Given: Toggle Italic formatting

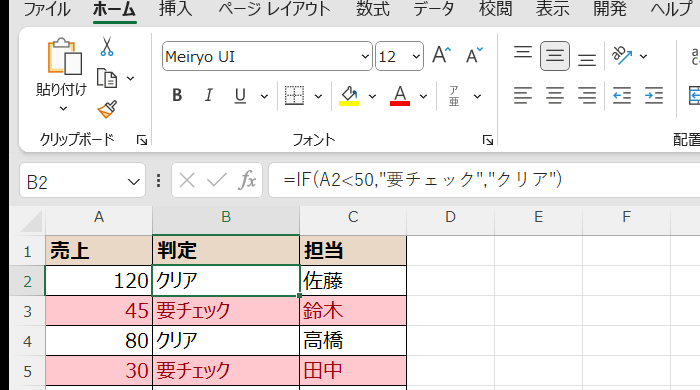Looking at the screenshot, I should tap(208, 95).
